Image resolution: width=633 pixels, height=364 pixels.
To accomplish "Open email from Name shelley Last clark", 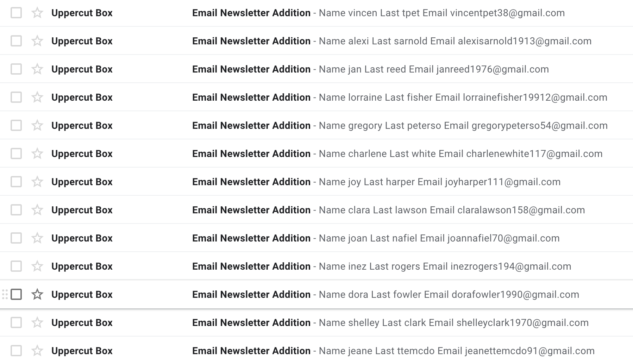I will (x=316, y=323).
